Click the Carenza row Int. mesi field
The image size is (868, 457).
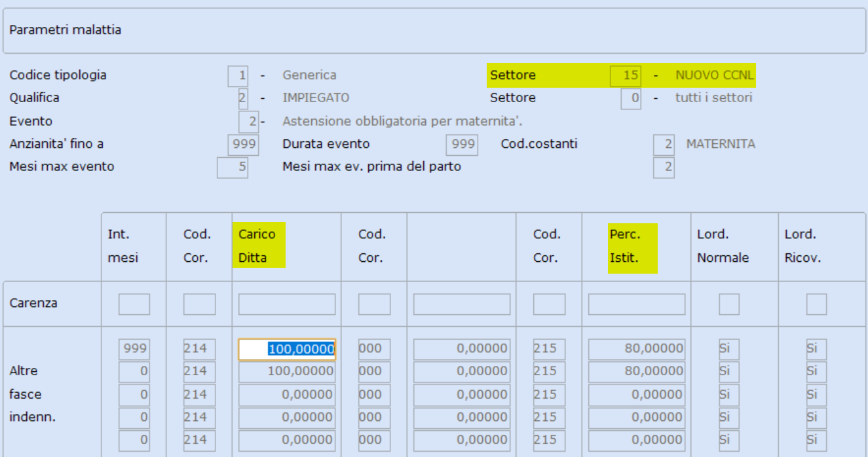point(134,304)
